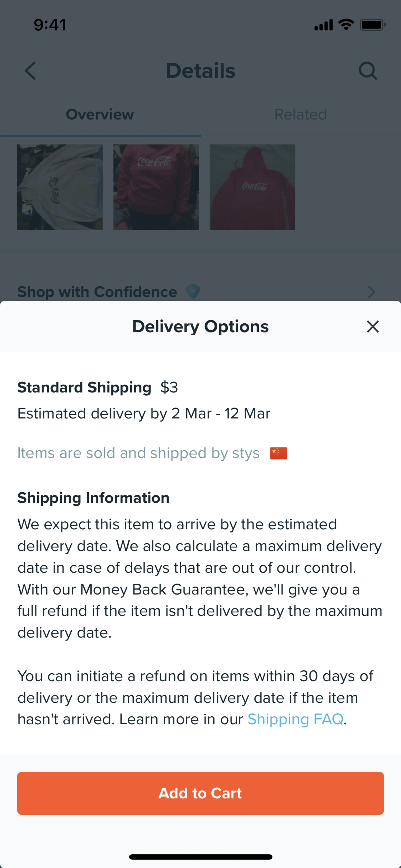Tap the shield badge beside Shop with Confidence
Viewport: 401px width, 868px height.
[193, 291]
